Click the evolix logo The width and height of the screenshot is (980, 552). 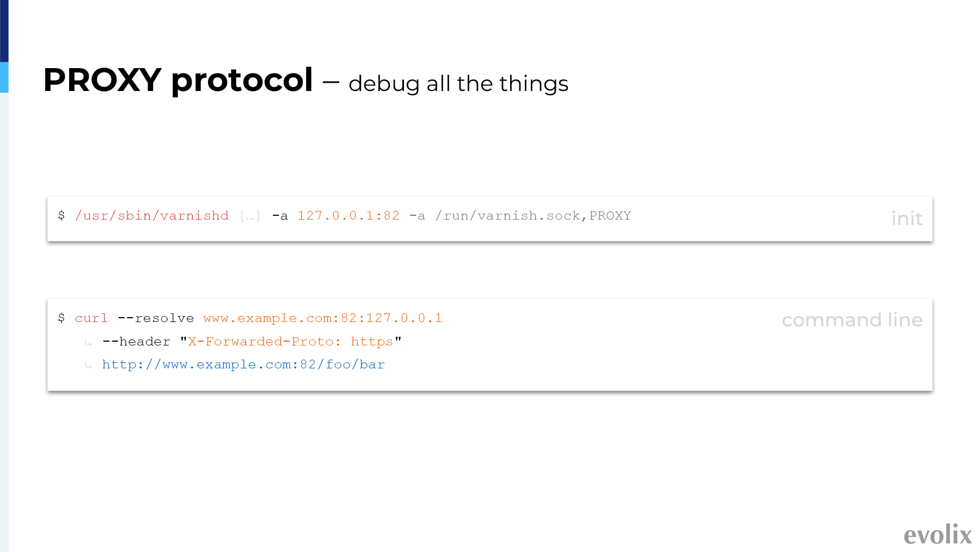[938, 535]
